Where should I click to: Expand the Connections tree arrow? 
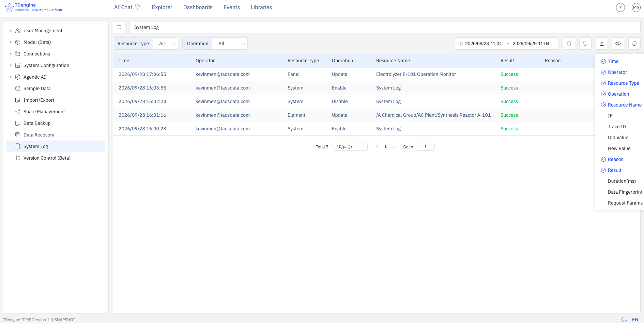coord(11,54)
